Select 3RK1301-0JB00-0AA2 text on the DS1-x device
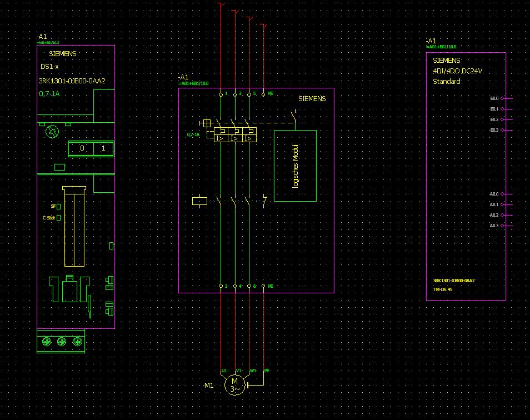Image resolution: width=530 pixels, height=420 pixels. pyautogui.click(x=72, y=81)
